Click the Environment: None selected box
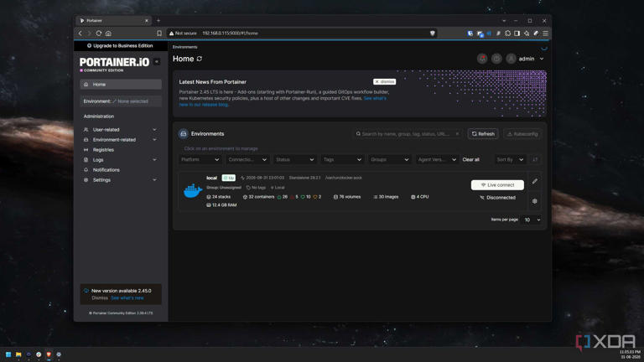This screenshot has width=644, height=362. [121, 101]
